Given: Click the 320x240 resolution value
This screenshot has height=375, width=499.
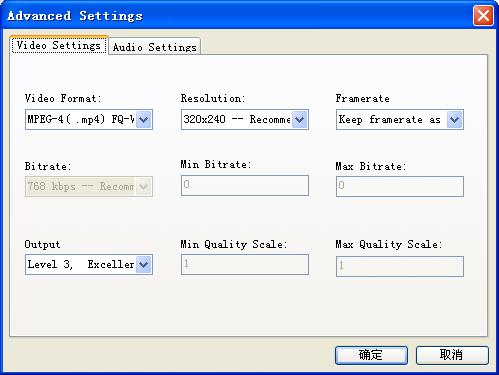Looking at the screenshot, I should pyautogui.click(x=237, y=119).
